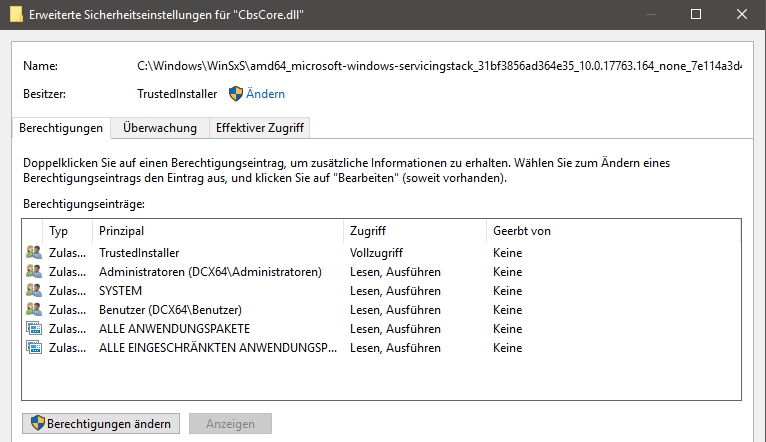
Task: Select the ALLE ANWENDUNGSPAKETE entry
Action: coord(174,329)
